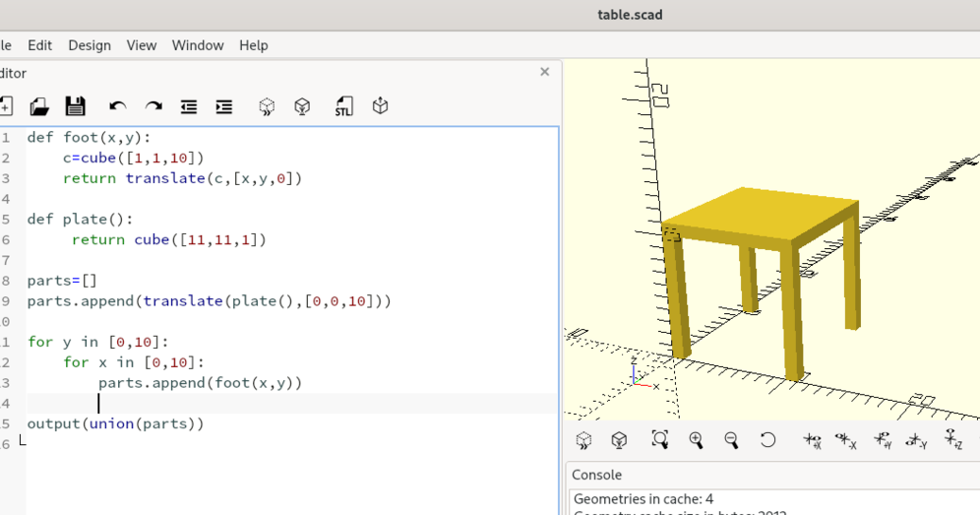
Task: Undo the last edit in the editor toolbar
Action: (x=117, y=106)
